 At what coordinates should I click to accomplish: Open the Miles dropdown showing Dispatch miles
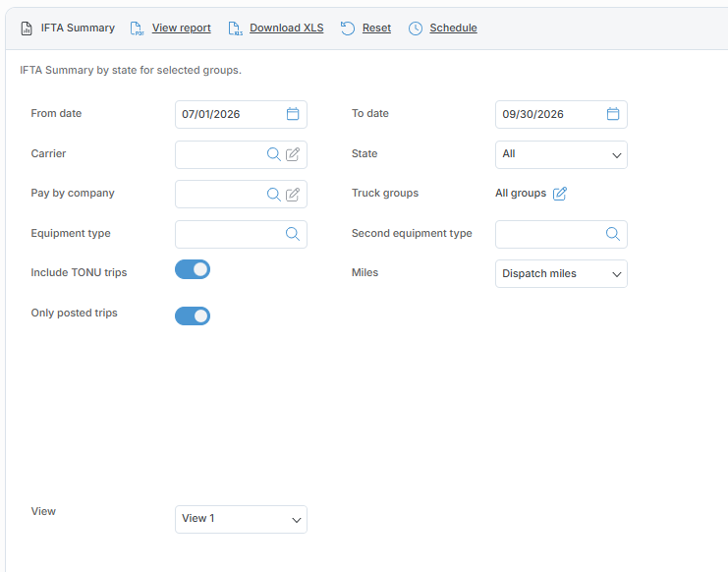point(561,273)
